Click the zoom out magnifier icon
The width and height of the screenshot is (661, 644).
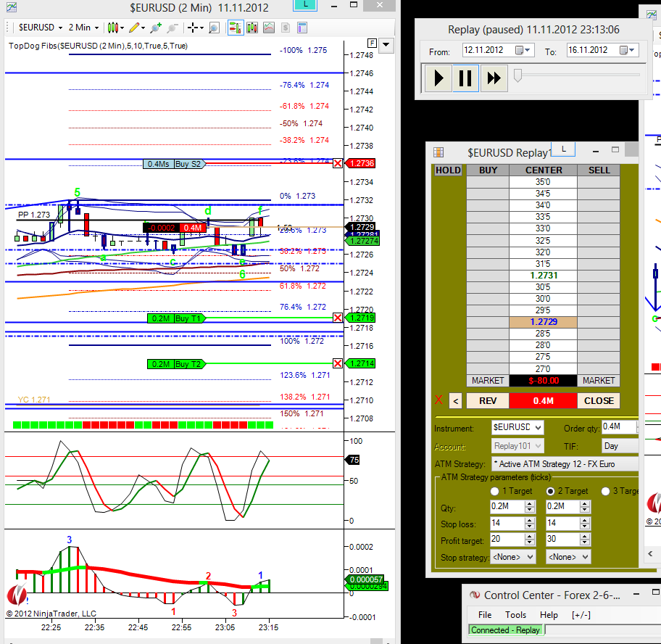(x=172, y=28)
